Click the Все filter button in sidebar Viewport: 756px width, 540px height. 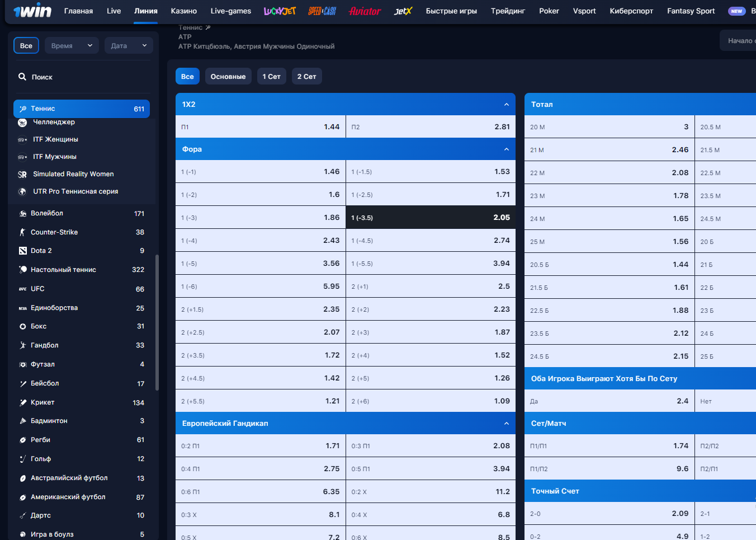(x=26, y=45)
